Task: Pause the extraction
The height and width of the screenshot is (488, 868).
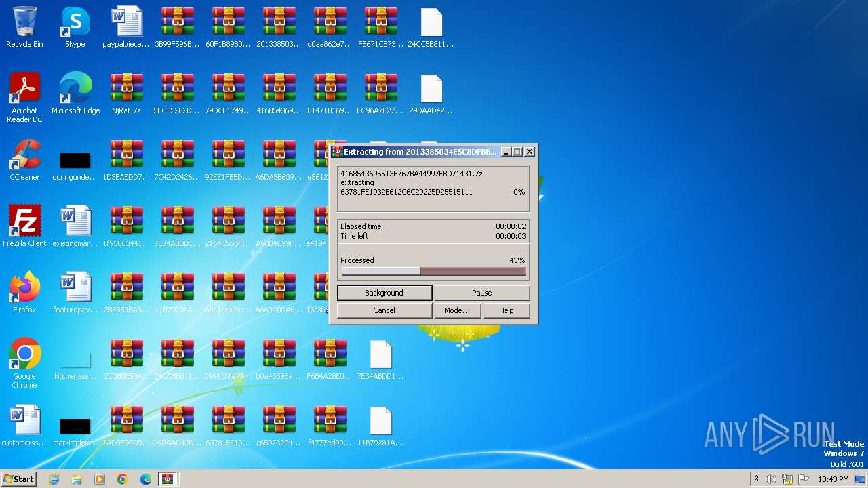Action: pyautogui.click(x=481, y=293)
